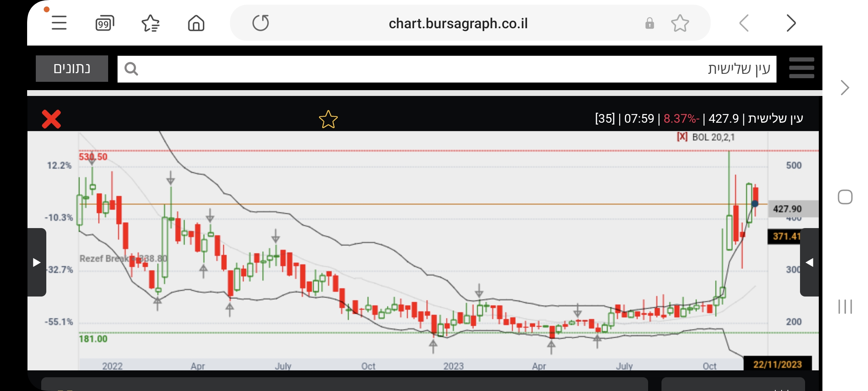Image resolution: width=868 pixels, height=391 pixels.
Task: Click the נתונים data button
Action: (x=72, y=68)
